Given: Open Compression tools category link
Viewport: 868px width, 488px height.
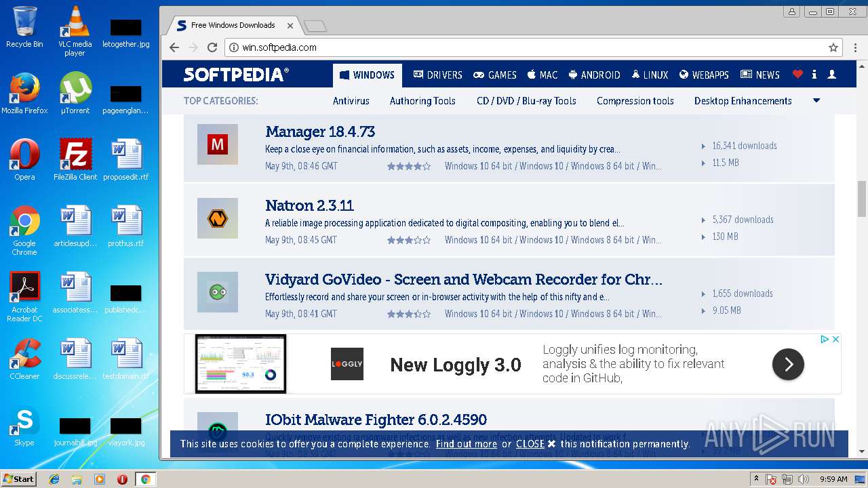Looking at the screenshot, I should [635, 101].
